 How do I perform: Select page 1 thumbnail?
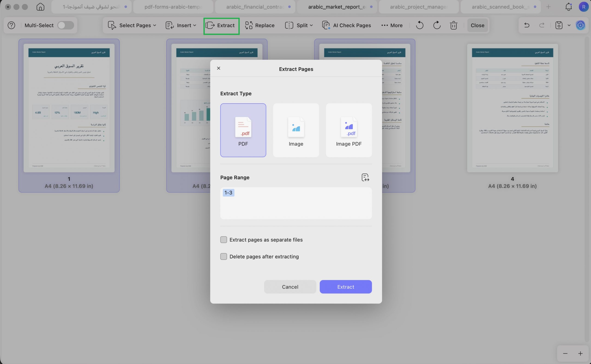tap(69, 108)
